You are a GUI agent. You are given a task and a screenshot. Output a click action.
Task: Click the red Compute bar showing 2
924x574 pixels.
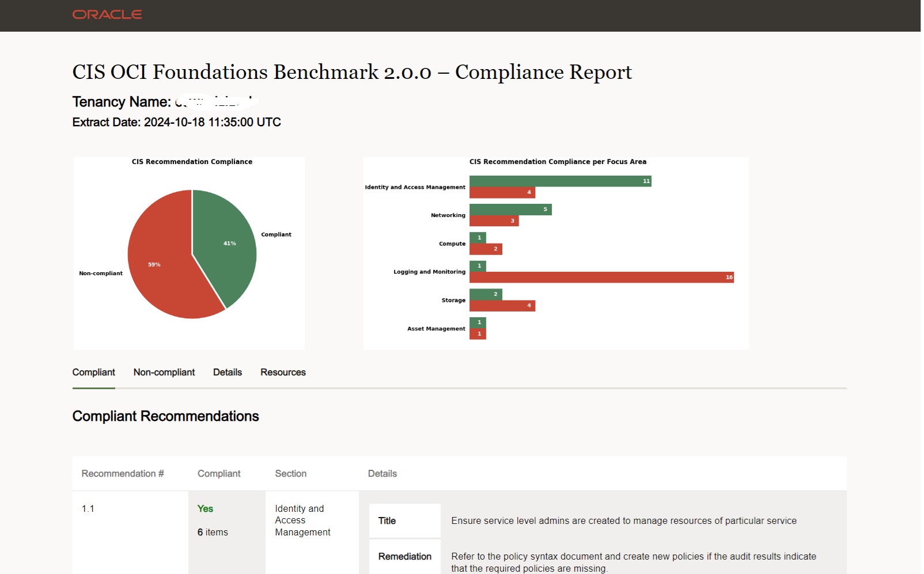[486, 249]
